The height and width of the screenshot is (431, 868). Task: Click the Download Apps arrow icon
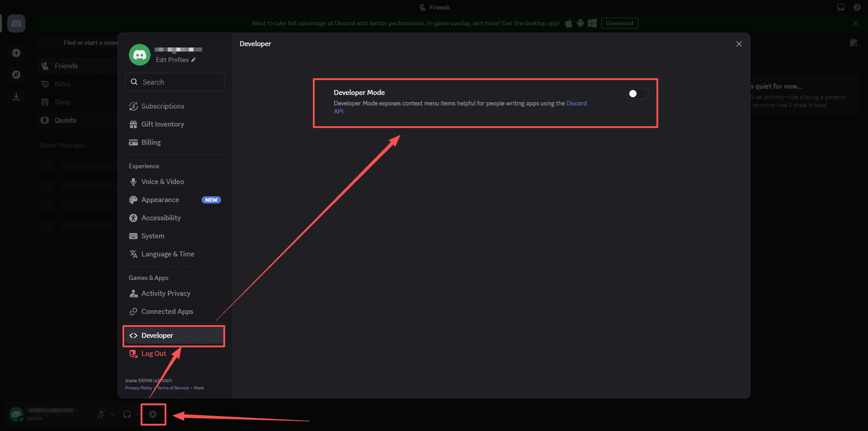[x=16, y=96]
